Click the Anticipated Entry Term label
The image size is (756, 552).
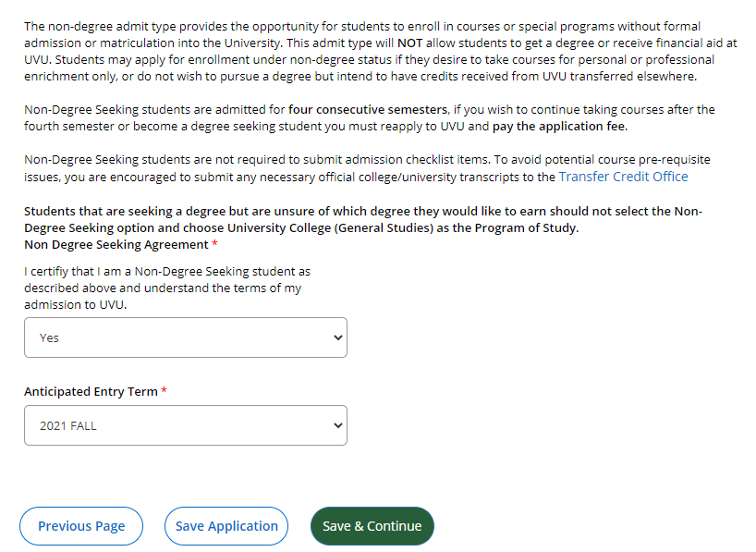click(x=88, y=391)
